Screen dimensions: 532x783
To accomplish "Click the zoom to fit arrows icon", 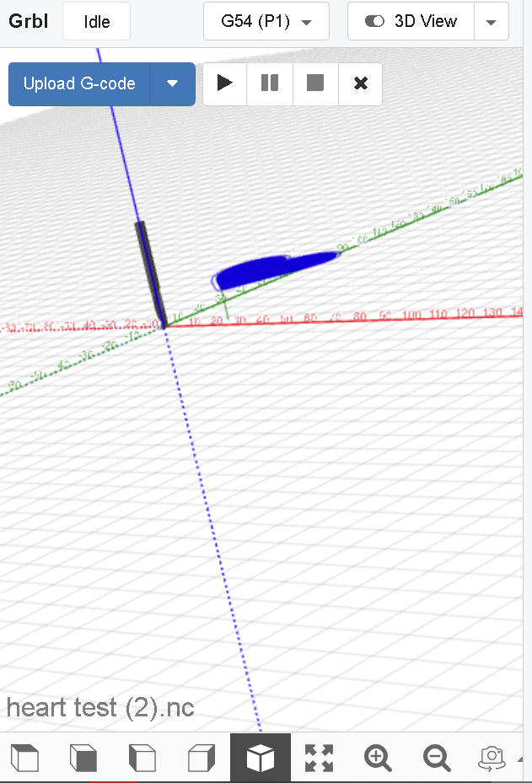I will [x=319, y=758].
